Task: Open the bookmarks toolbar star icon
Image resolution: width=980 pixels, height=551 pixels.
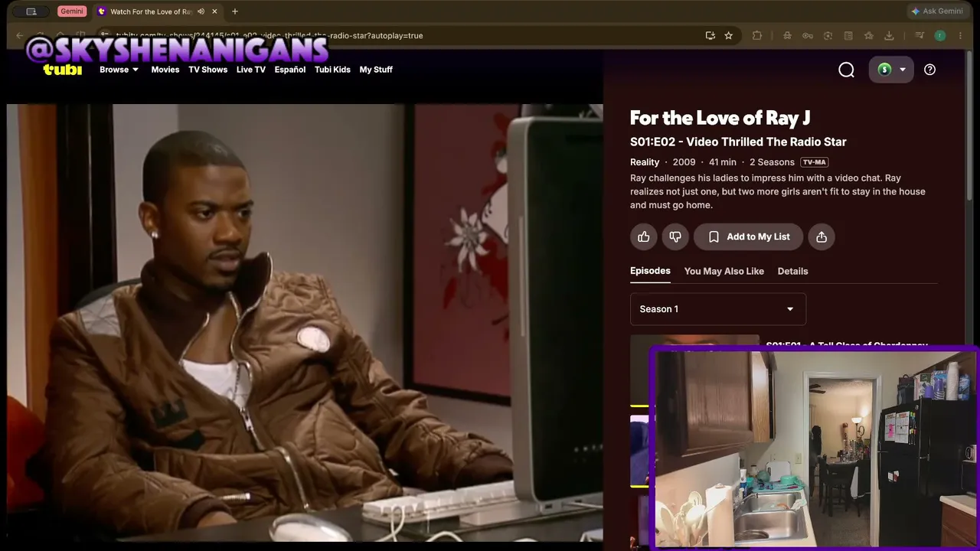Action: tap(868, 35)
